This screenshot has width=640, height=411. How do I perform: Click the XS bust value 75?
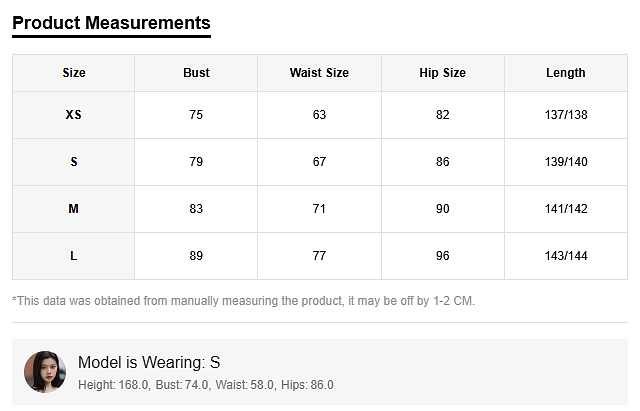tap(196, 115)
